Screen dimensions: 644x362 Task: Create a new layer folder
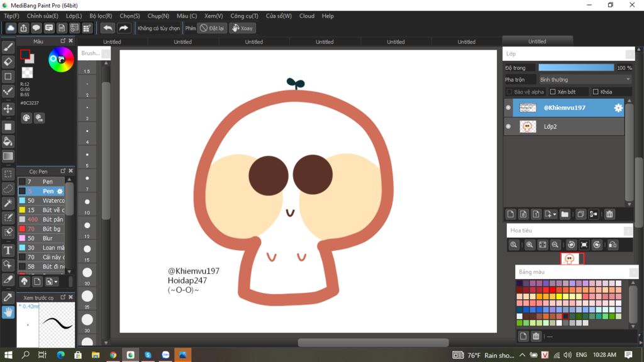click(565, 214)
